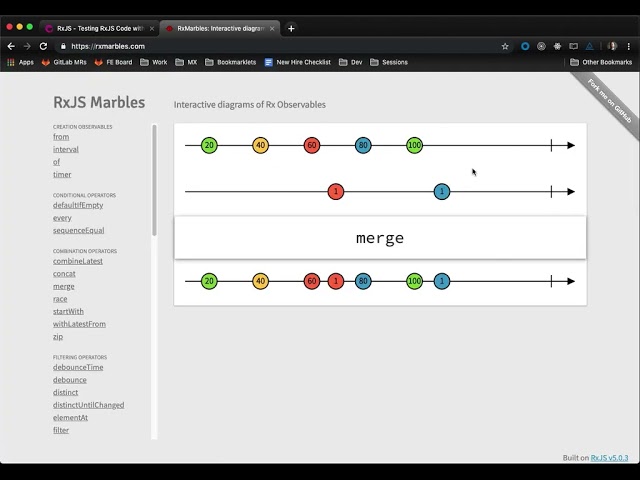
Task: Open the New Hire Checklist bookmark
Action: click(297, 62)
